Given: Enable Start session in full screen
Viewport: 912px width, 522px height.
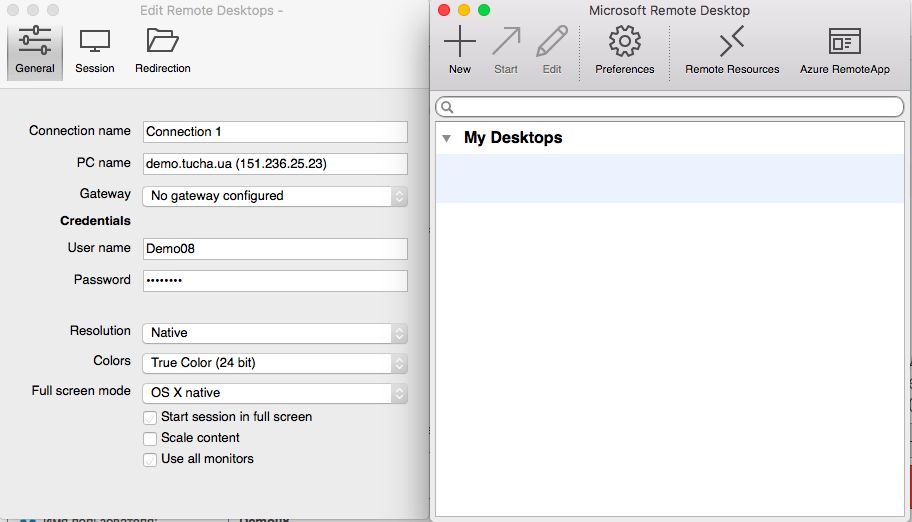Looking at the screenshot, I should 150,417.
